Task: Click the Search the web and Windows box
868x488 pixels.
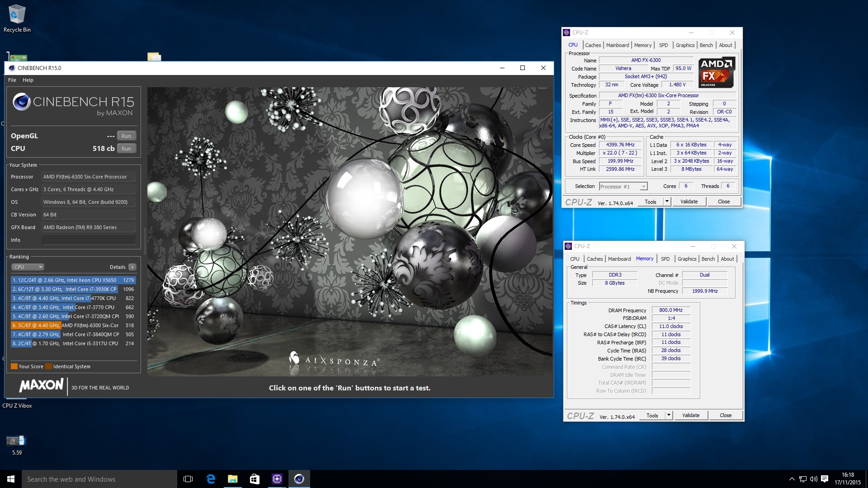Action: pyautogui.click(x=99, y=479)
